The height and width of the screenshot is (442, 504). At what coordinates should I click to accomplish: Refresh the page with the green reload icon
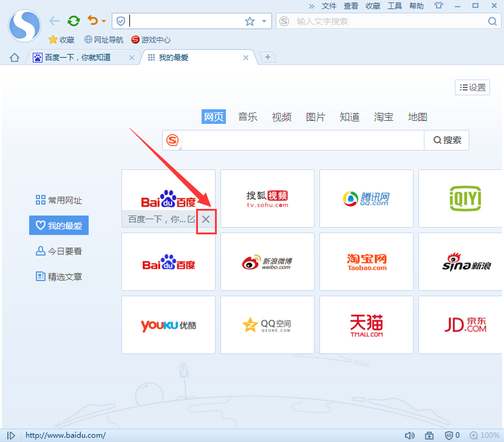click(x=73, y=21)
